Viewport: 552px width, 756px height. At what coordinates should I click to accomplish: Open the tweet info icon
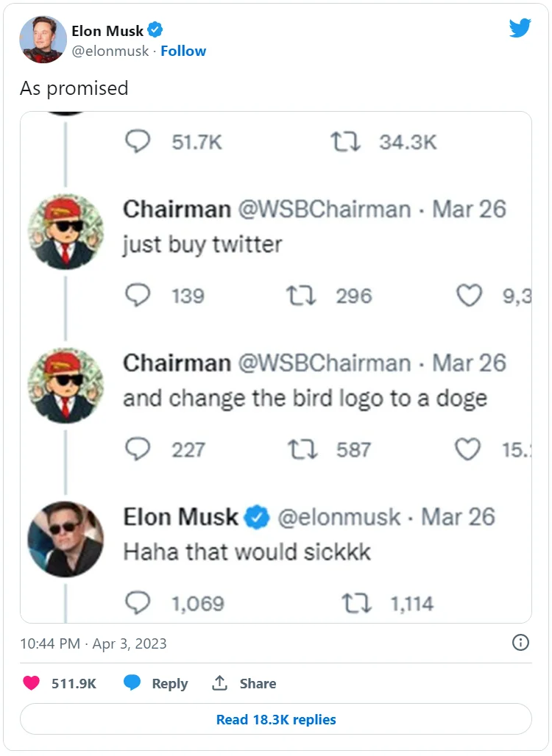point(520,643)
